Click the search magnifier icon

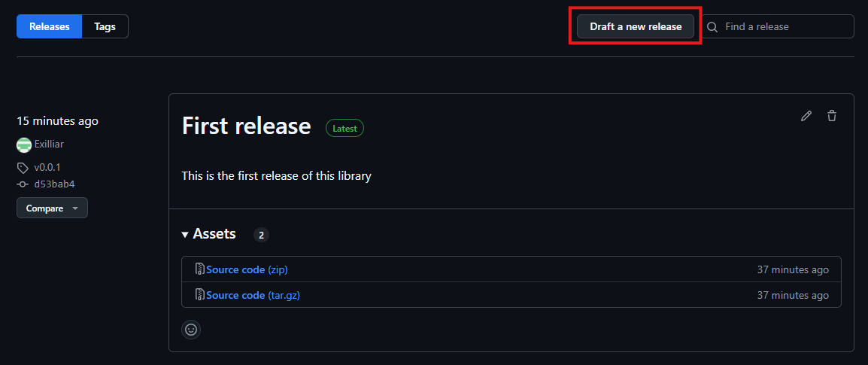click(x=713, y=26)
